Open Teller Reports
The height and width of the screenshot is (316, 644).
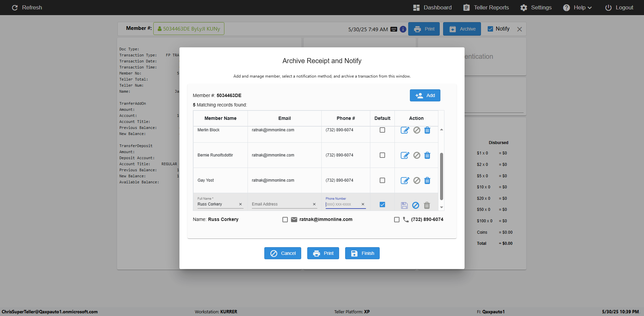click(x=486, y=7)
